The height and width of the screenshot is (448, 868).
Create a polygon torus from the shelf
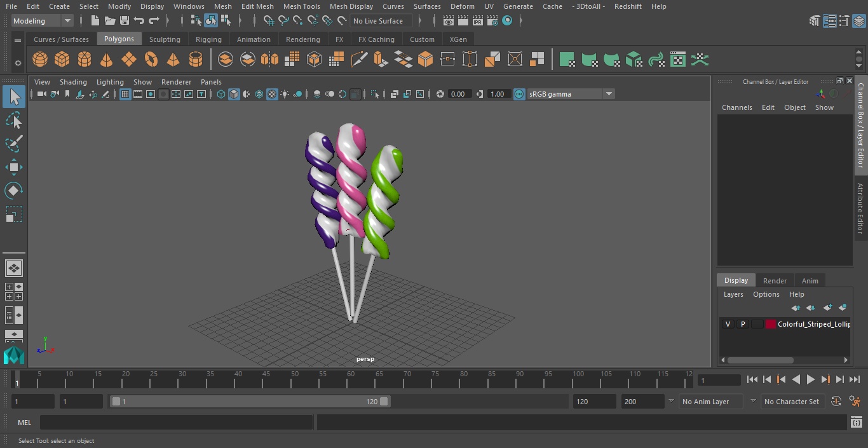[x=151, y=60]
